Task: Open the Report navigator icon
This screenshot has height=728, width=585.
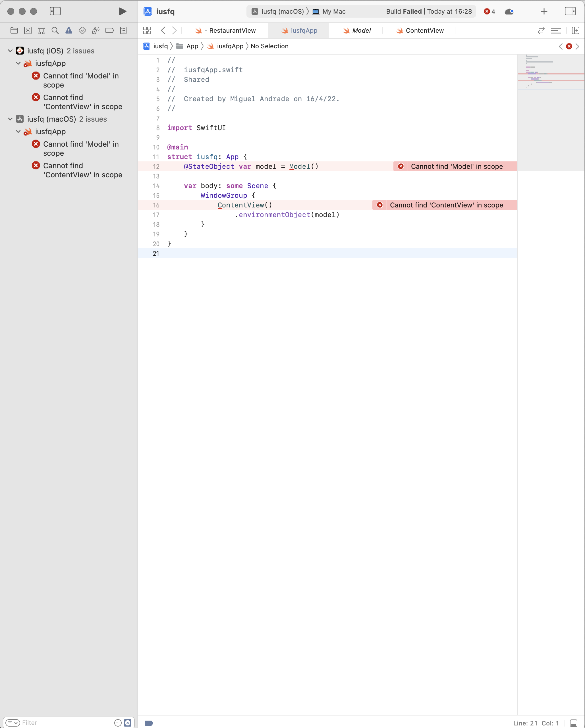Action: tap(123, 30)
